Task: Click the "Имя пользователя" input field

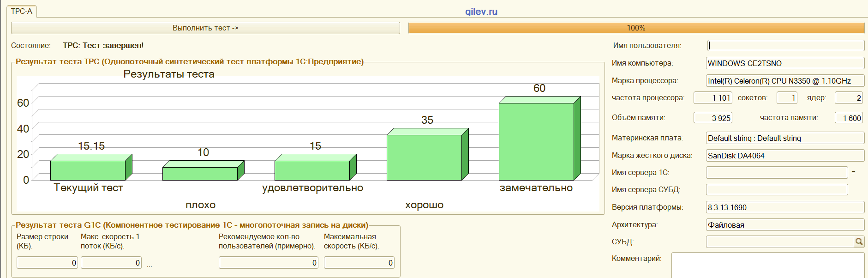Action: point(785,45)
